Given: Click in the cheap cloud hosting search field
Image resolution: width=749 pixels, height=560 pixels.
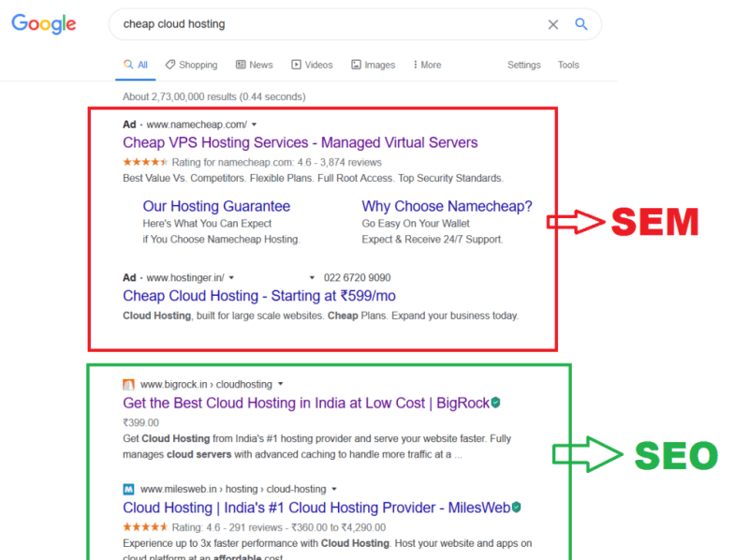Looking at the screenshot, I should [330, 24].
